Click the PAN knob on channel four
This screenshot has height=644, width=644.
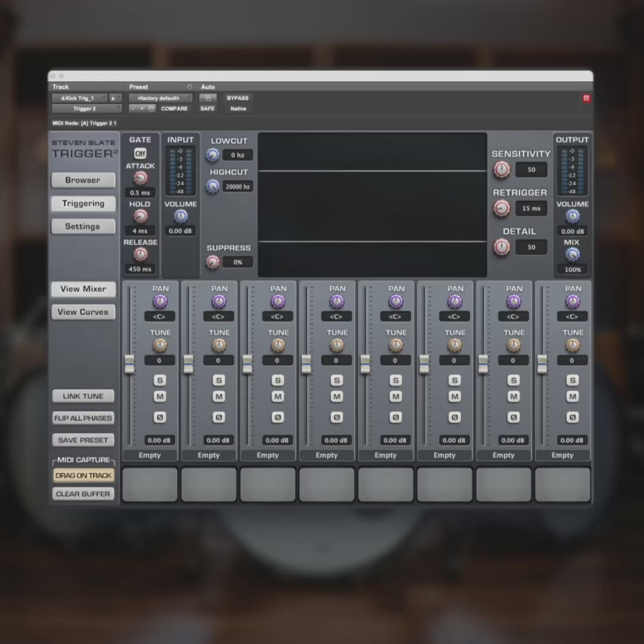[337, 302]
